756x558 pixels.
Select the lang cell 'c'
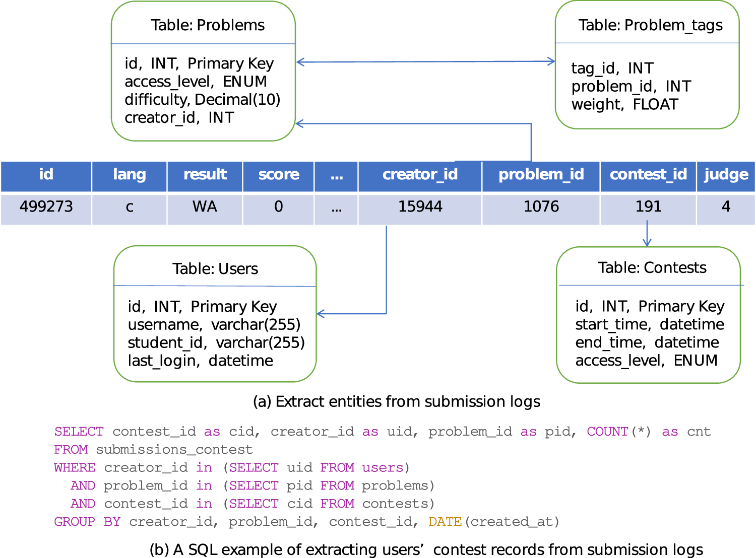click(x=130, y=209)
